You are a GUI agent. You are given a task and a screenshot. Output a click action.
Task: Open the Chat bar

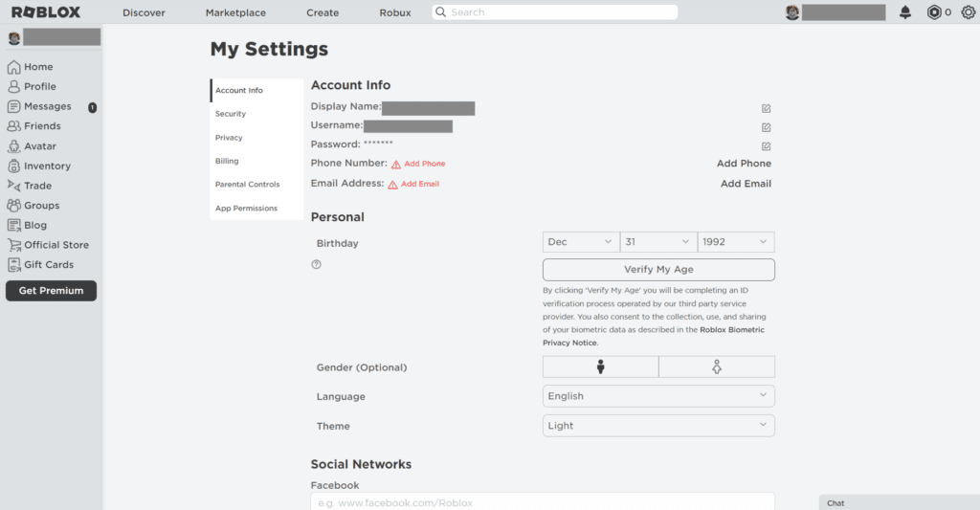click(x=900, y=502)
